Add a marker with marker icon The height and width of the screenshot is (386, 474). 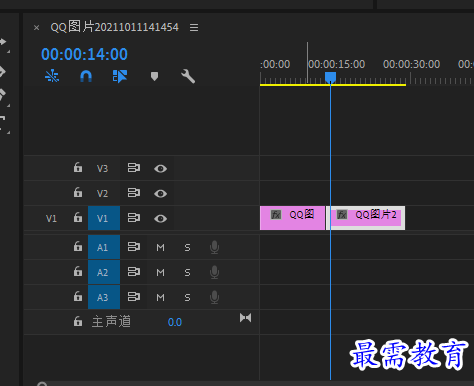coord(154,76)
